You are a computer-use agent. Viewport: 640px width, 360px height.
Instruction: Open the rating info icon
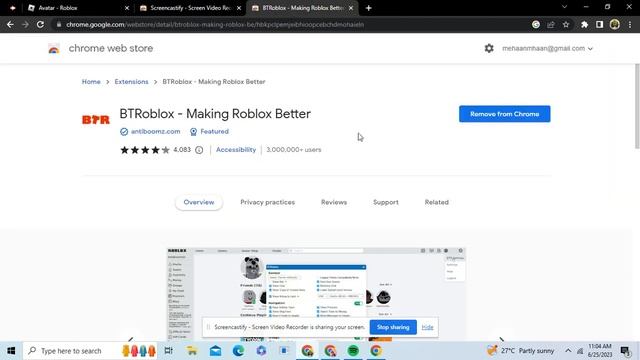(x=199, y=150)
